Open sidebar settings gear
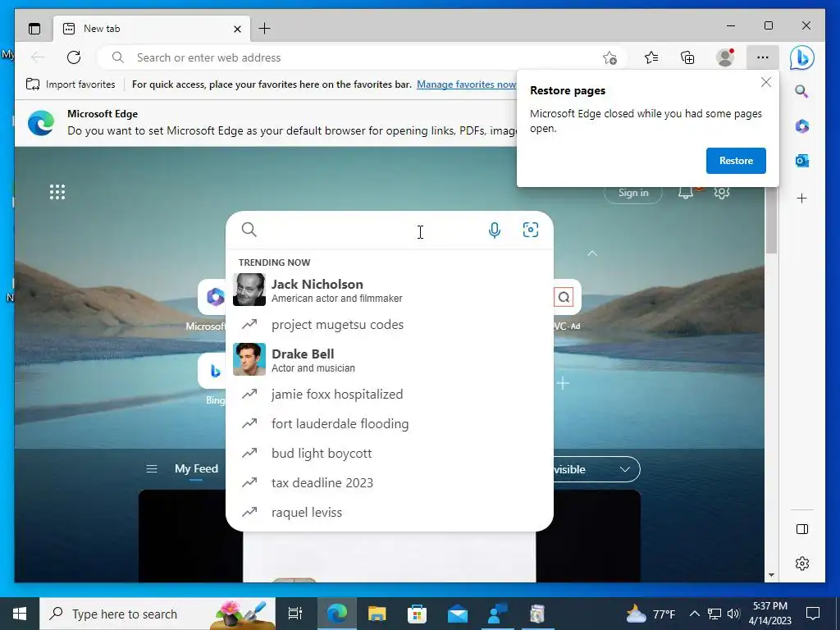This screenshot has height=630, width=840. (802, 564)
